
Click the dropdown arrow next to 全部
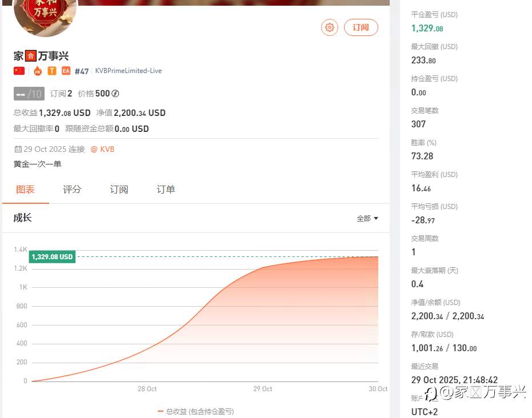pyautogui.click(x=376, y=219)
